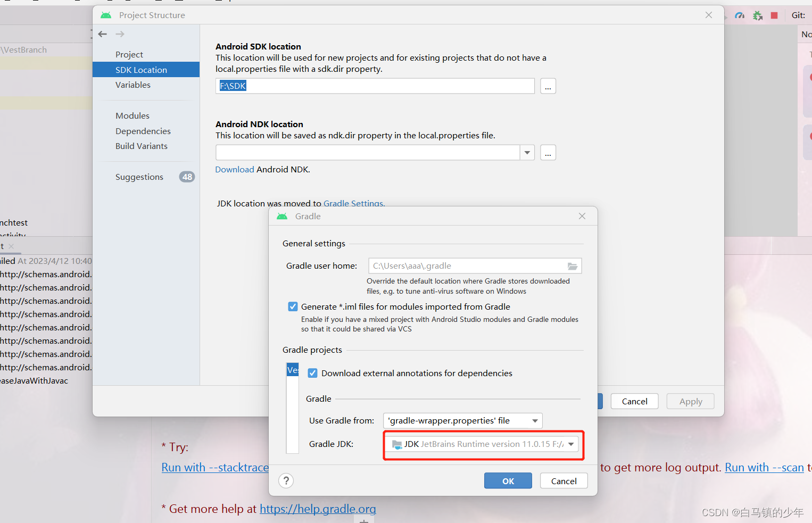812x523 pixels.
Task: Click the green Attach Debugger icon
Action: (x=757, y=15)
